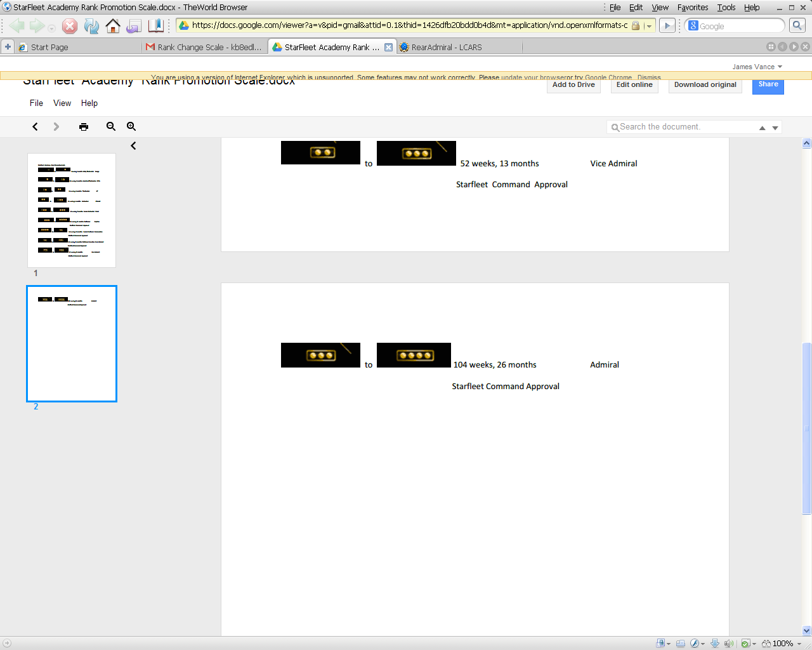Open the document viewer File menu

click(36, 103)
